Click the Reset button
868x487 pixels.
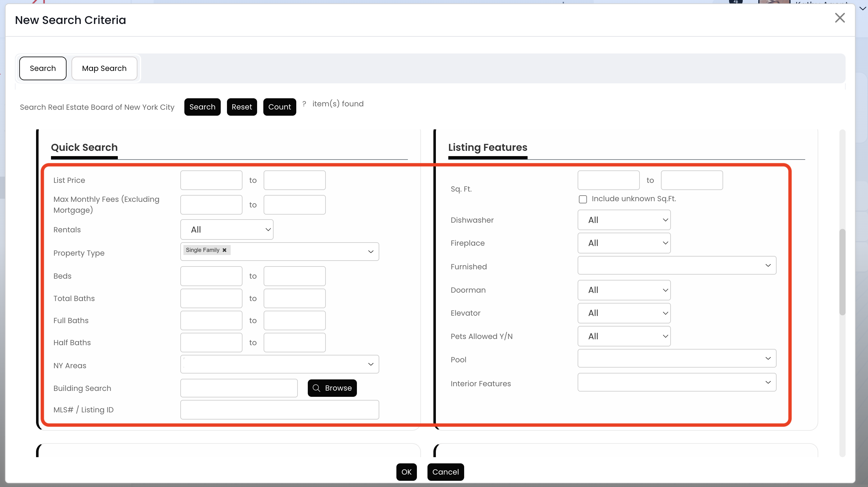coord(242,107)
